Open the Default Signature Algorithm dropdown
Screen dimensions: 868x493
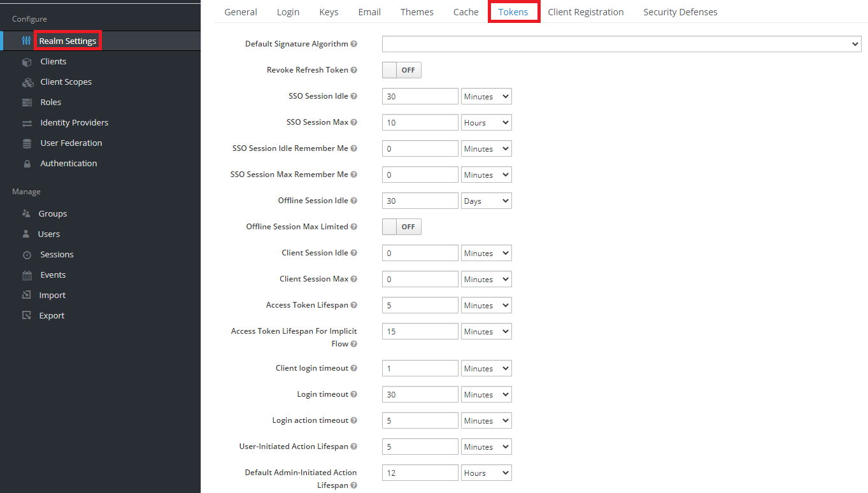tap(622, 44)
